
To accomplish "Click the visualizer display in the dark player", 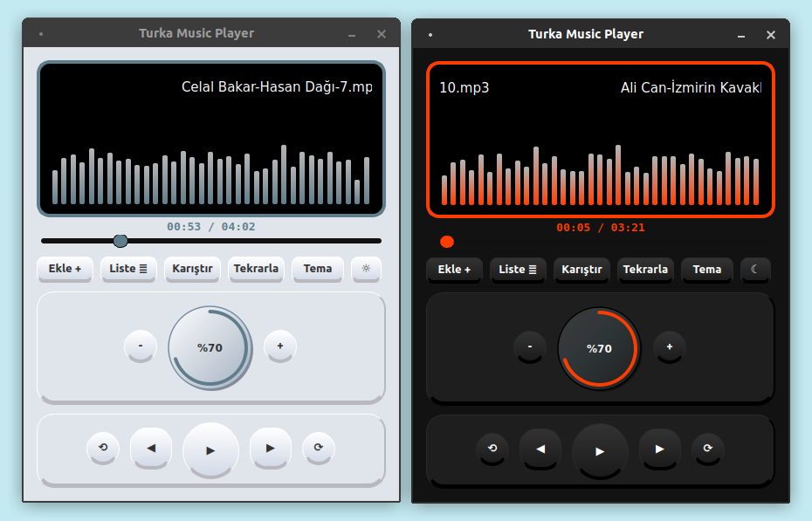I will point(600,140).
